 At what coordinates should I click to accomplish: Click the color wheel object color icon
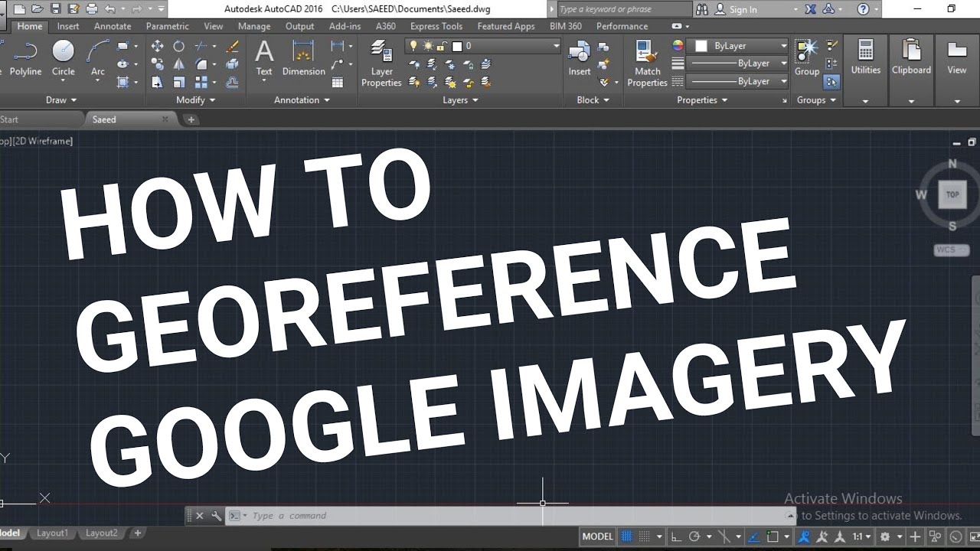[x=678, y=46]
